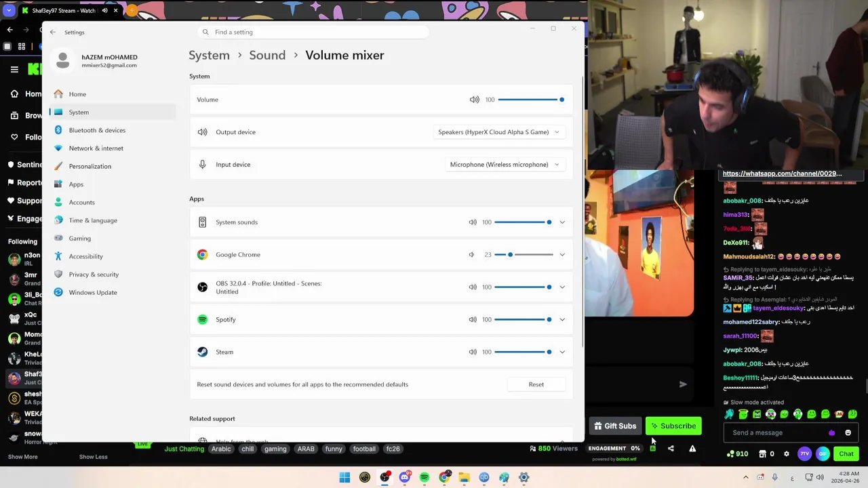Mute the OBS app speaker icon
This screenshot has width=868, height=488.
coord(473,287)
